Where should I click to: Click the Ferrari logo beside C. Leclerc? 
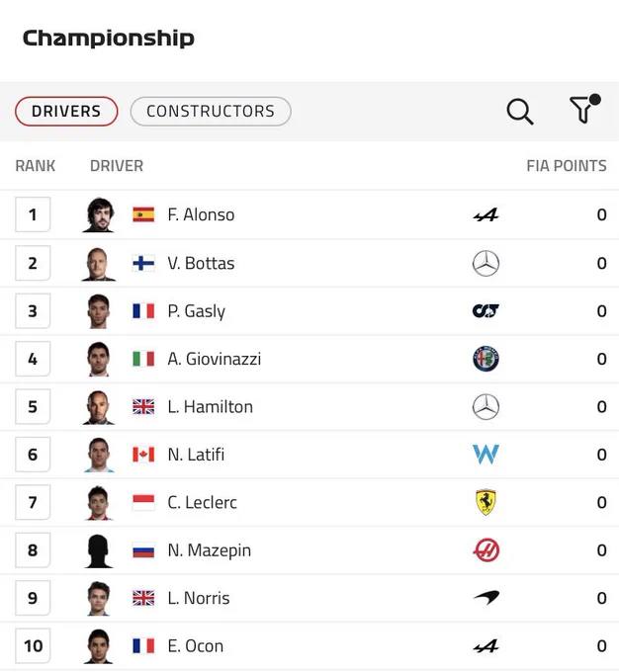pos(486,502)
